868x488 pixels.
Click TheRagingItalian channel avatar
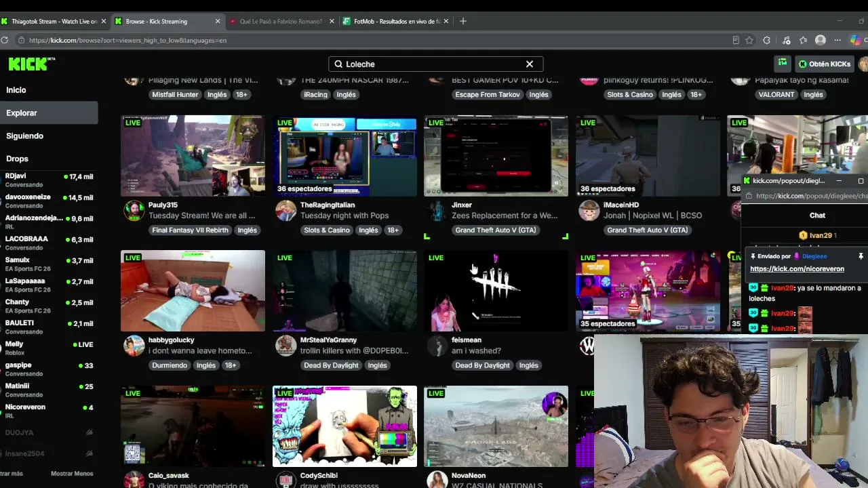click(x=285, y=210)
